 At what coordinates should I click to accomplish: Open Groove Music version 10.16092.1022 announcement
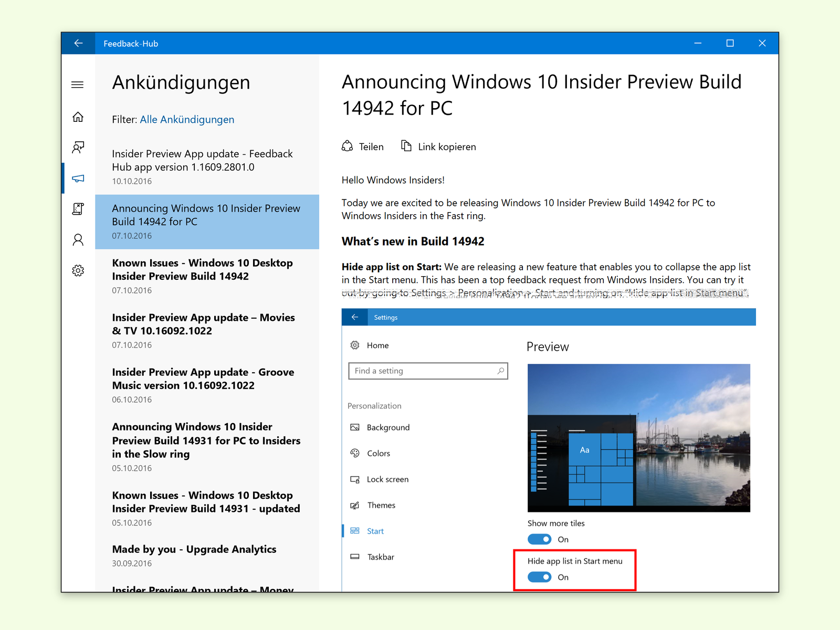207,385
